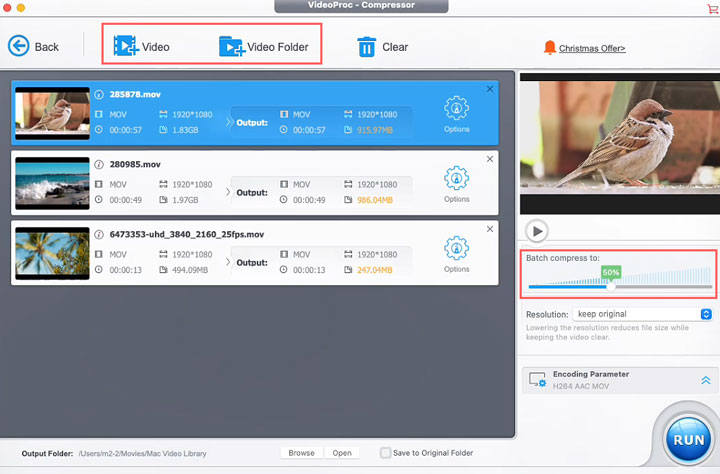Click the 494.09MB source size value
This screenshot has width=720, height=474.
point(190,270)
